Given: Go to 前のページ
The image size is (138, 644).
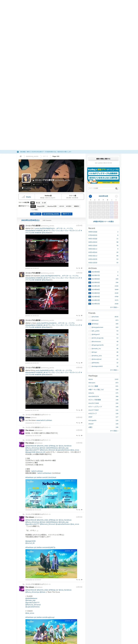Looking at the screenshot, I should click(36, 214).
